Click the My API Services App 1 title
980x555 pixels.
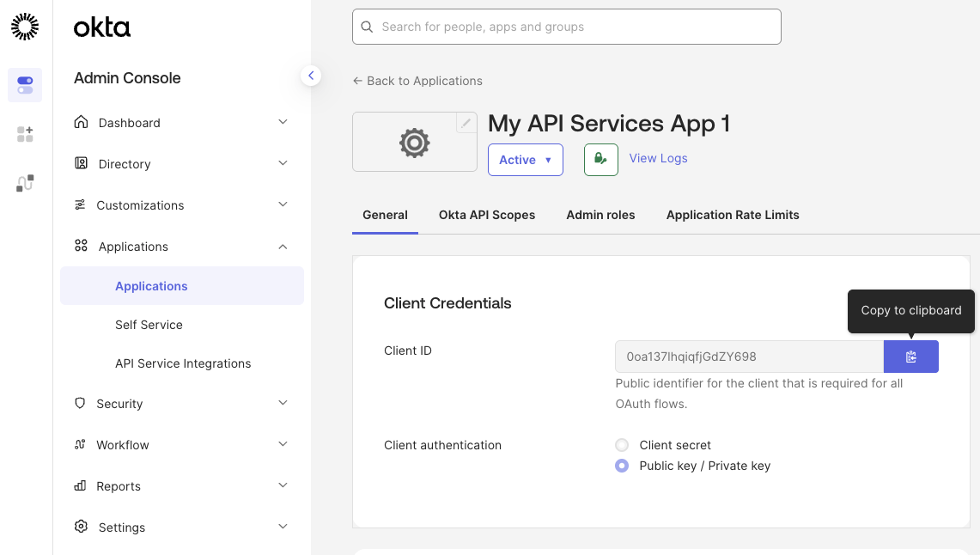(x=609, y=124)
